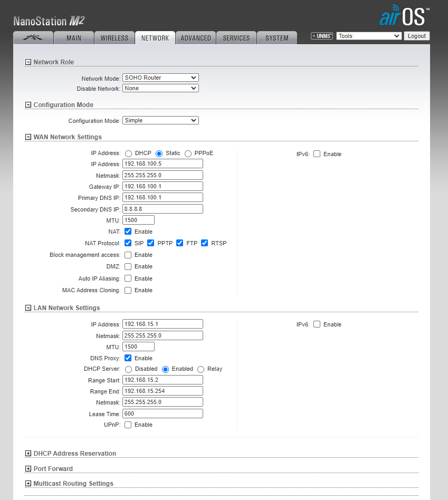Go to the SERVICES tab
The width and height of the screenshot is (448, 500).
[236, 38]
